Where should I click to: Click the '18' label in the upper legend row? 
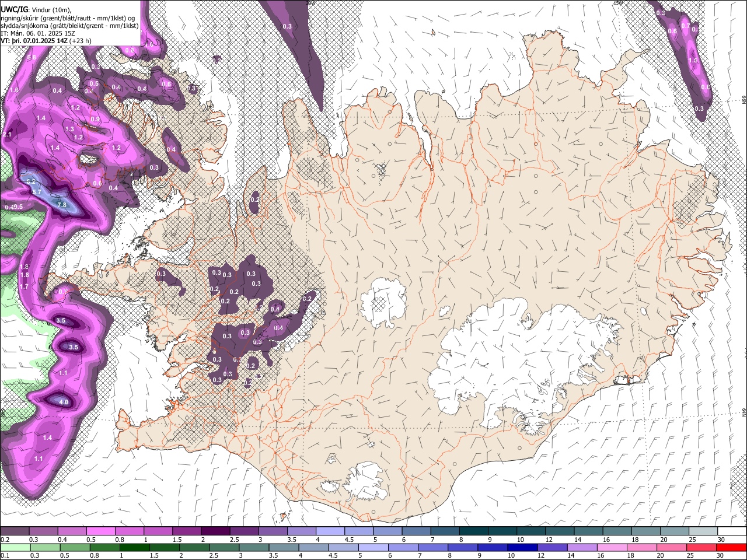(634, 540)
